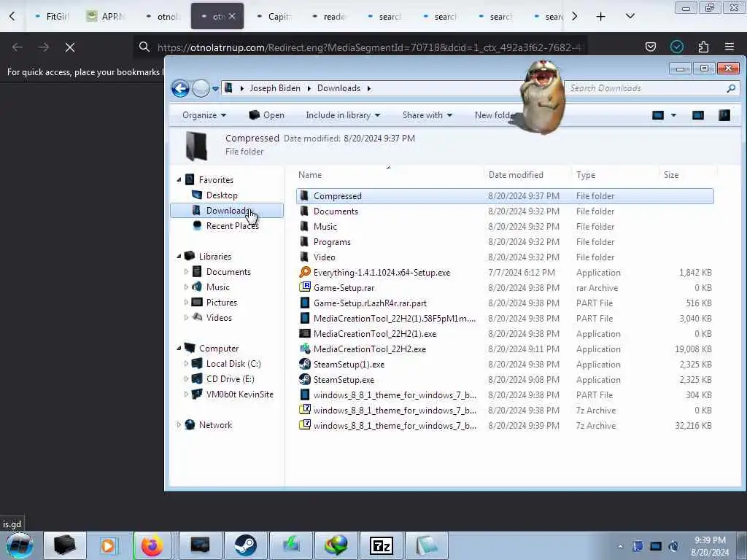Viewport: 747px width, 560px height.
Task: Click the Save to Pocket icon
Action: (x=650, y=47)
